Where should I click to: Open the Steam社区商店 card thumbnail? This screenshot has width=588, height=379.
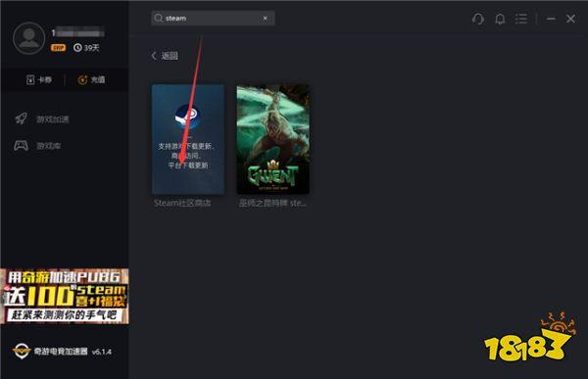click(188, 139)
